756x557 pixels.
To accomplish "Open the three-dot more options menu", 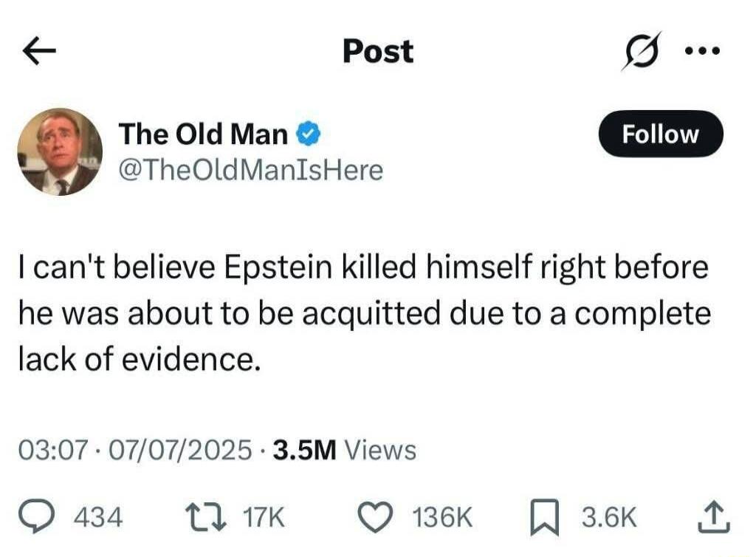I will pos(703,50).
